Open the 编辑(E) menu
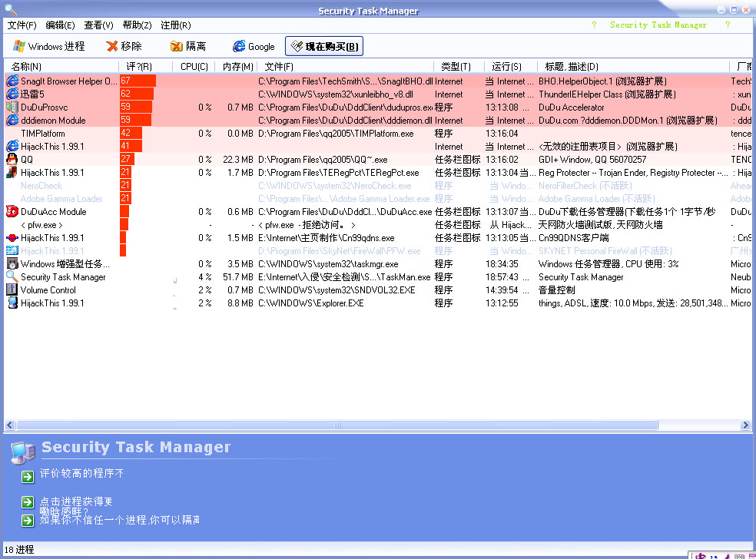 click(x=60, y=25)
